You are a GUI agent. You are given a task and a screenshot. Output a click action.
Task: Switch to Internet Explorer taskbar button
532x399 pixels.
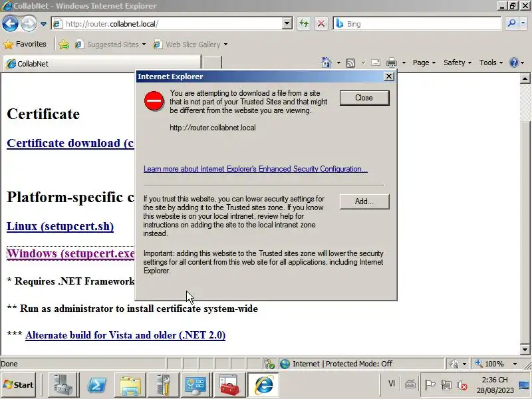pyautogui.click(x=263, y=385)
